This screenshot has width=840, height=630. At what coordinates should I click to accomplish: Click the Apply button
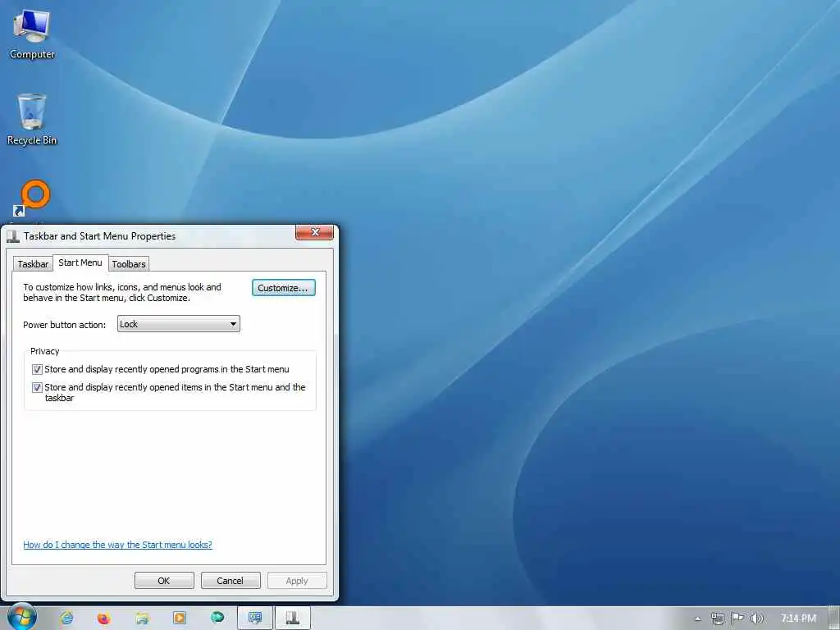(297, 581)
